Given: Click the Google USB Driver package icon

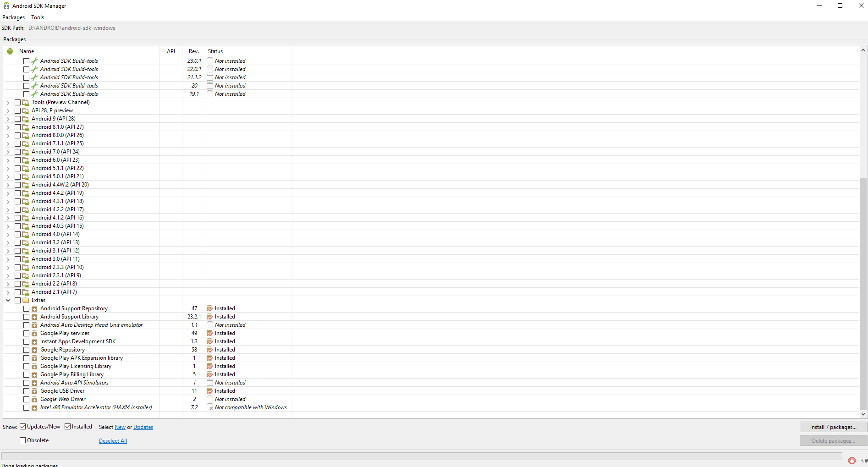Looking at the screenshot, I should (x=34, y=391).
